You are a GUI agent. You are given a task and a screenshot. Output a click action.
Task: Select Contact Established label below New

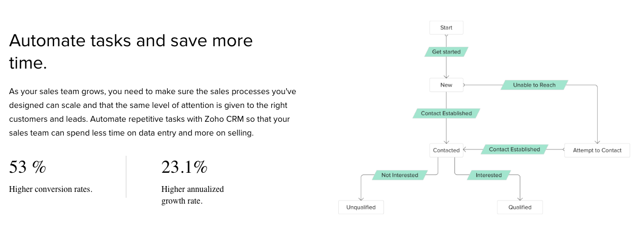[x=446, y=113]
